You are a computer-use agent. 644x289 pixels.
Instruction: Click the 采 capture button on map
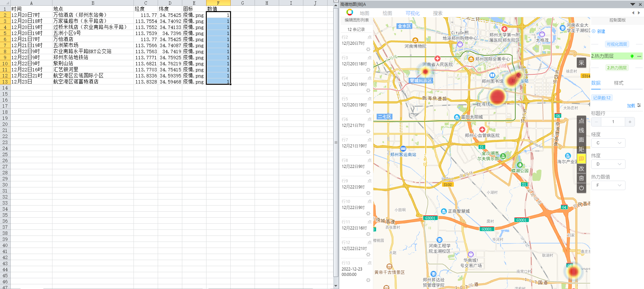coord(581,63)
